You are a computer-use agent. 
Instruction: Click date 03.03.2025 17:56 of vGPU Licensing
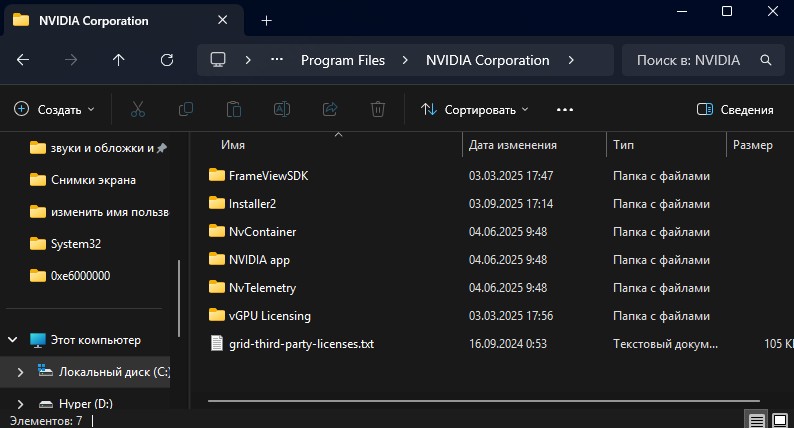[x=510, y=316]
